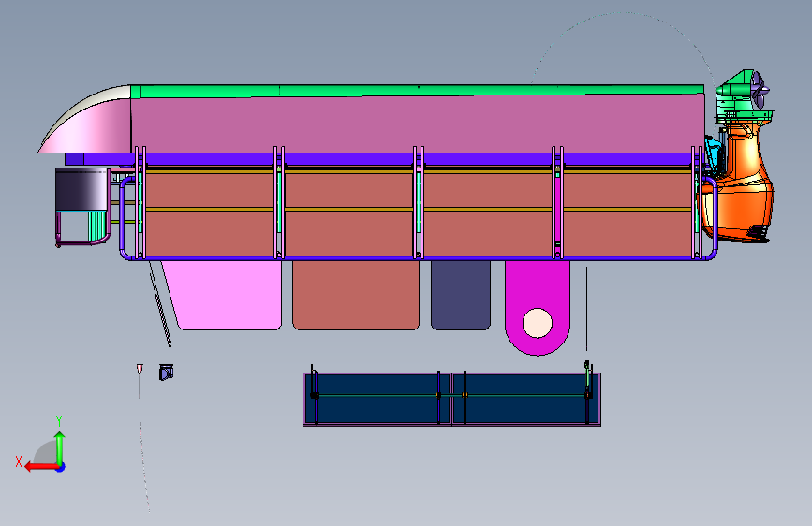Select the gray console box at the bow
812x526 pixels.
pyautogui.click(x=81, y=189)
